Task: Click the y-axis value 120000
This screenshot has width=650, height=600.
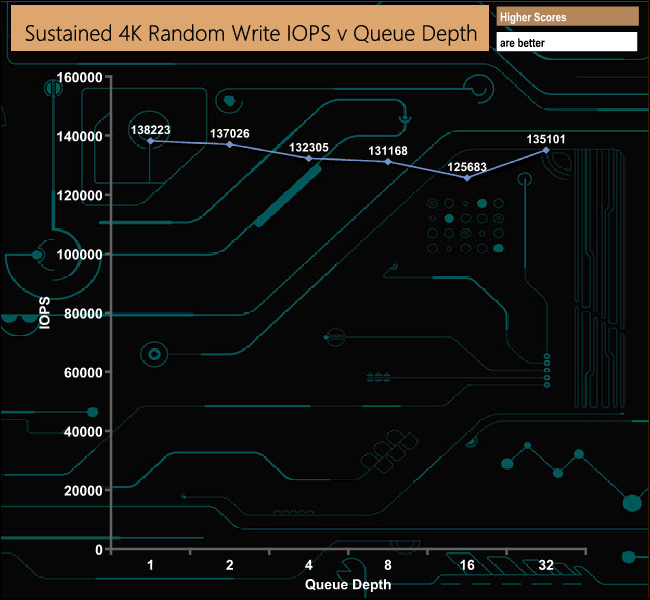Action: (79, 195)
